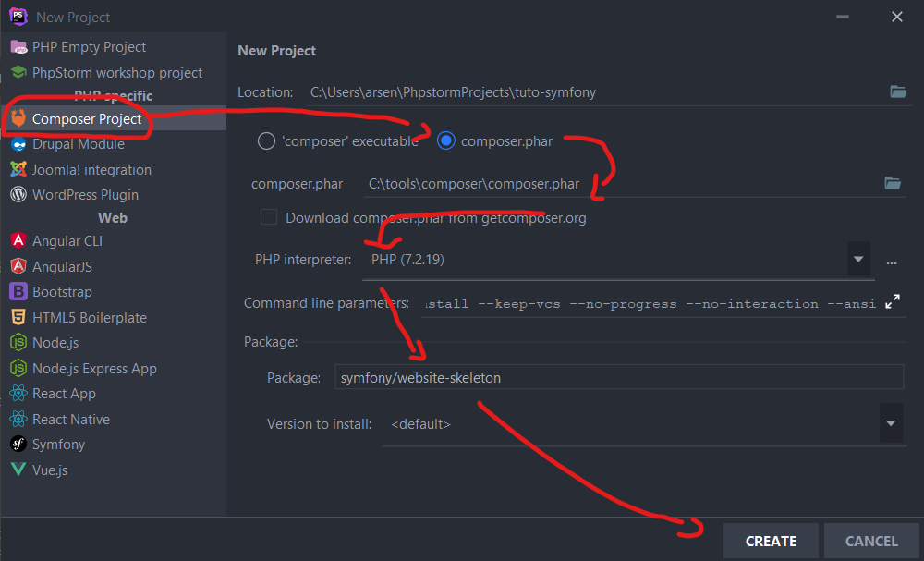Click the CREATE button
This screenshot has height=561, width=924.
tap(771, 541)
